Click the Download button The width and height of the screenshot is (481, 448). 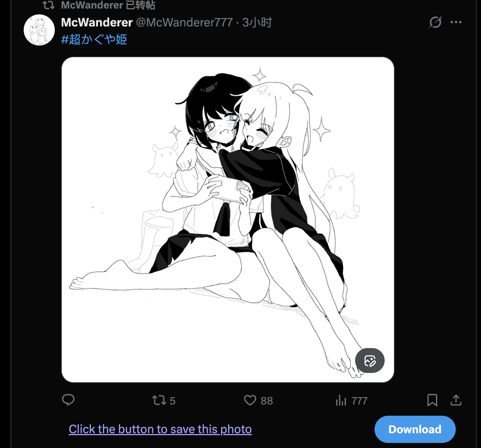[x=415, y=429]
